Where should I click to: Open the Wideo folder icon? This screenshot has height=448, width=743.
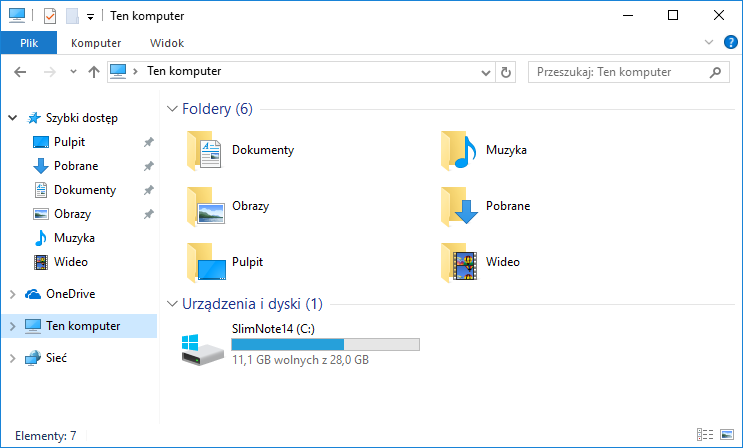pyautogui.click(x=459, y=263)
